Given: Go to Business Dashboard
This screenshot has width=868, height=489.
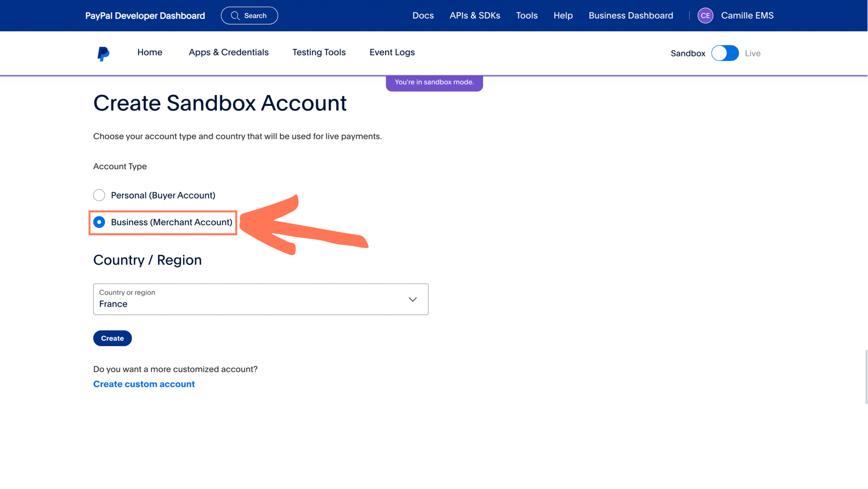Looking at the screenshot, I should [631, 15].
